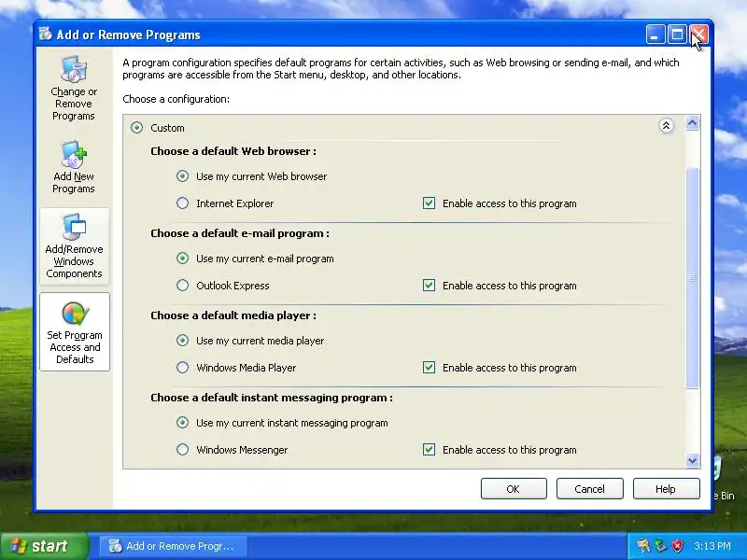Open the Windows Start menu

(x=44, y=546)
